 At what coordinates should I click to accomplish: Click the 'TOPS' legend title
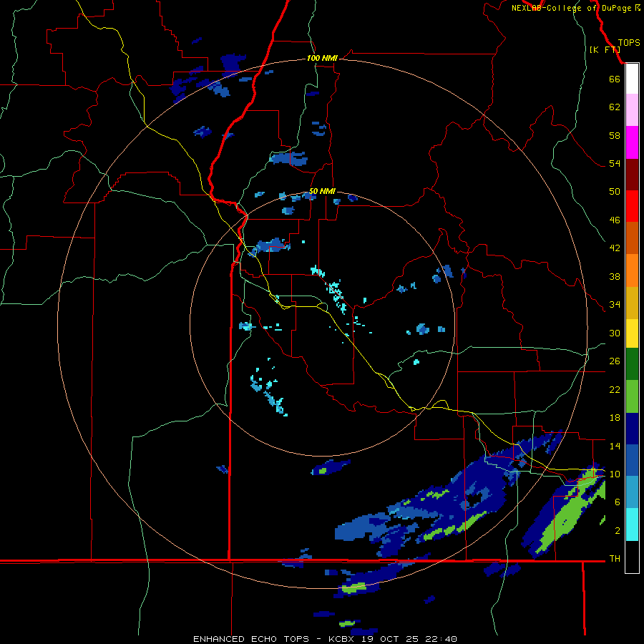coord(629,43)
